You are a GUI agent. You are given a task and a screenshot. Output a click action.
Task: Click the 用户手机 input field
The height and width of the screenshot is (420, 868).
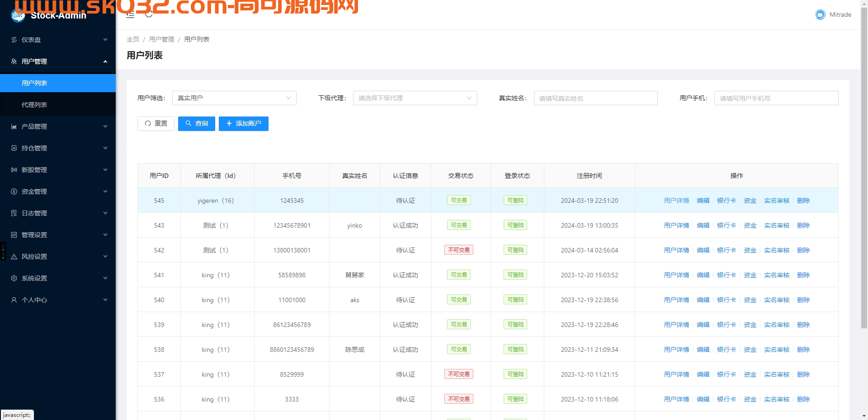776,98
